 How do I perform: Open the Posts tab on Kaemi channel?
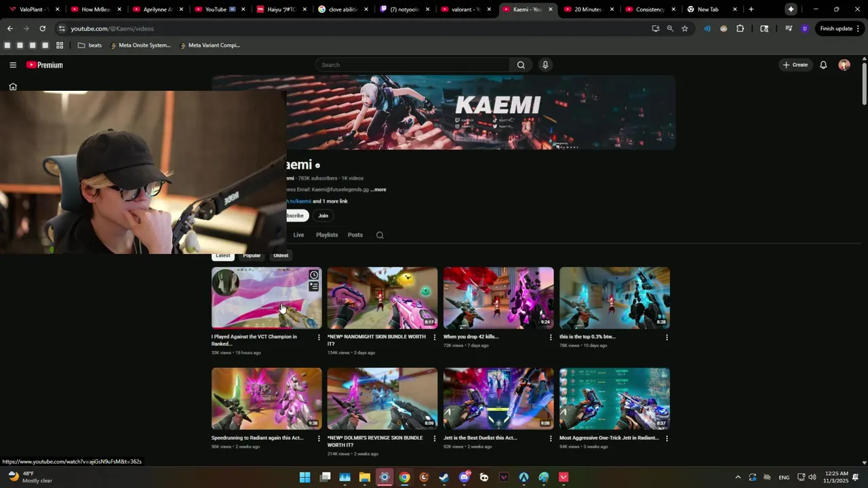pos(355,235)
